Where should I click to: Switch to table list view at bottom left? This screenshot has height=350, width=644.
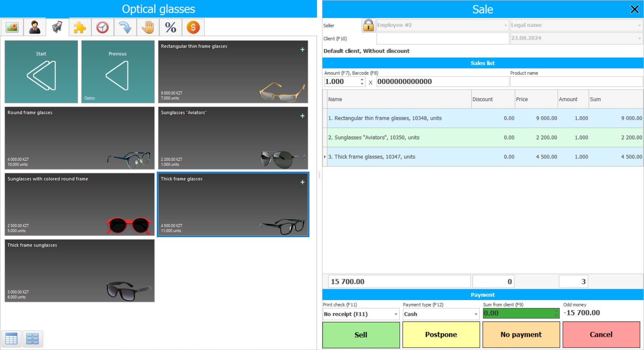point(11,339)
